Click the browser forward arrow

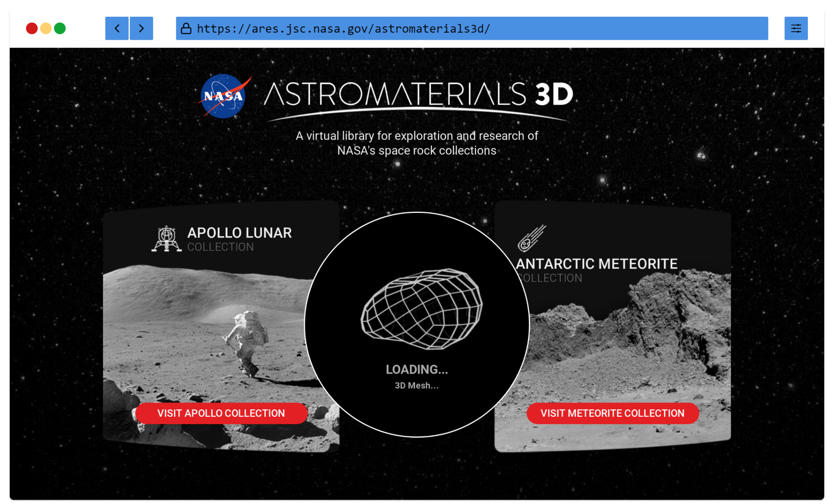coord(141,28)
